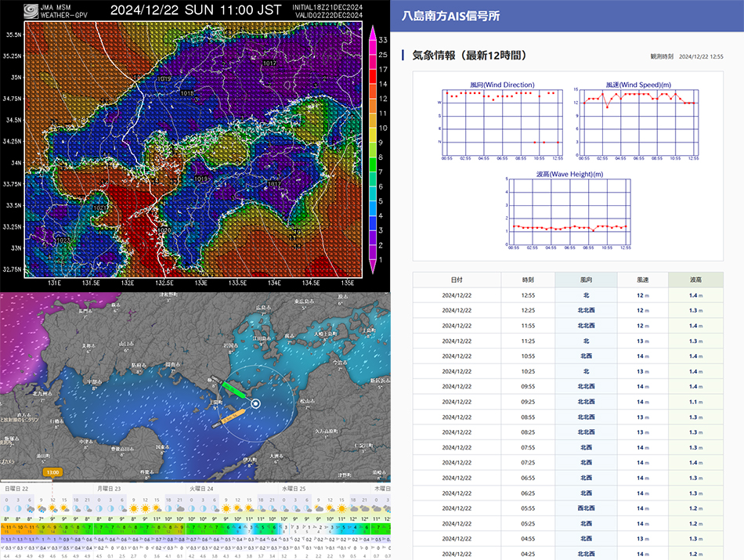Click the 時刻 table column header
Viewport: 744px width, 560px height.
(x=528, y=280)
